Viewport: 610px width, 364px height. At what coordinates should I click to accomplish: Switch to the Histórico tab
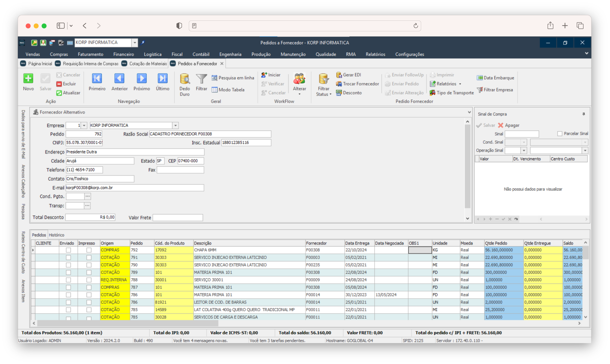point(56,235)
